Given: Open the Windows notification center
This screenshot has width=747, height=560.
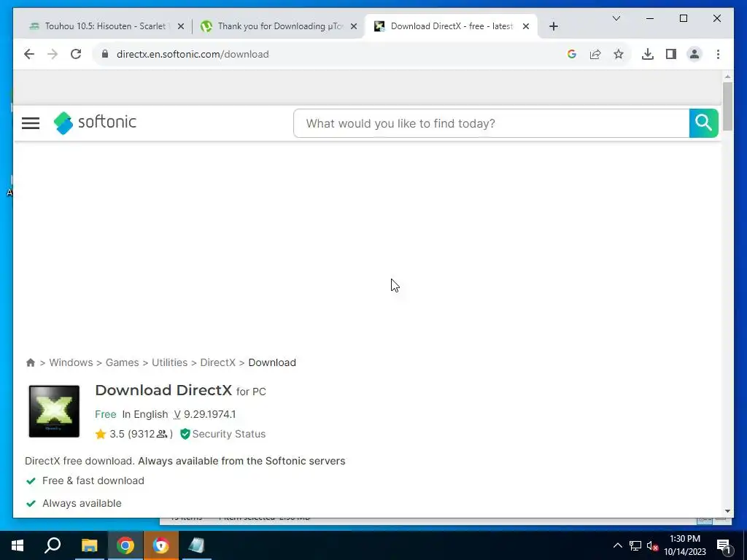Looking at the screenshot, I should tap(724, 545).
